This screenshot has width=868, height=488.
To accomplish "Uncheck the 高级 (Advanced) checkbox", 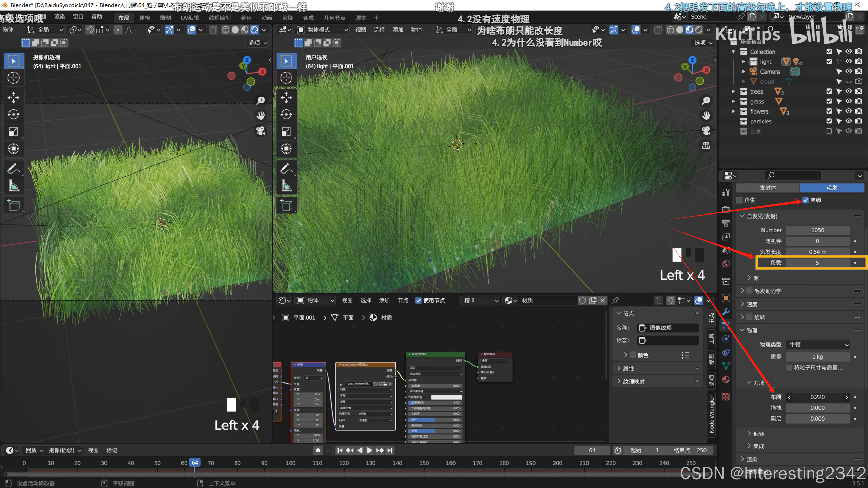I will pos(805,200).
